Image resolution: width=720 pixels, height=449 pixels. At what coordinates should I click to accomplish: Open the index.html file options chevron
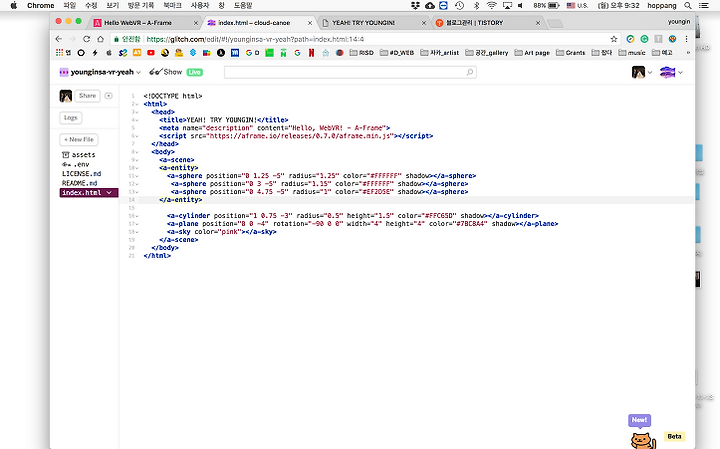point(109,193)
